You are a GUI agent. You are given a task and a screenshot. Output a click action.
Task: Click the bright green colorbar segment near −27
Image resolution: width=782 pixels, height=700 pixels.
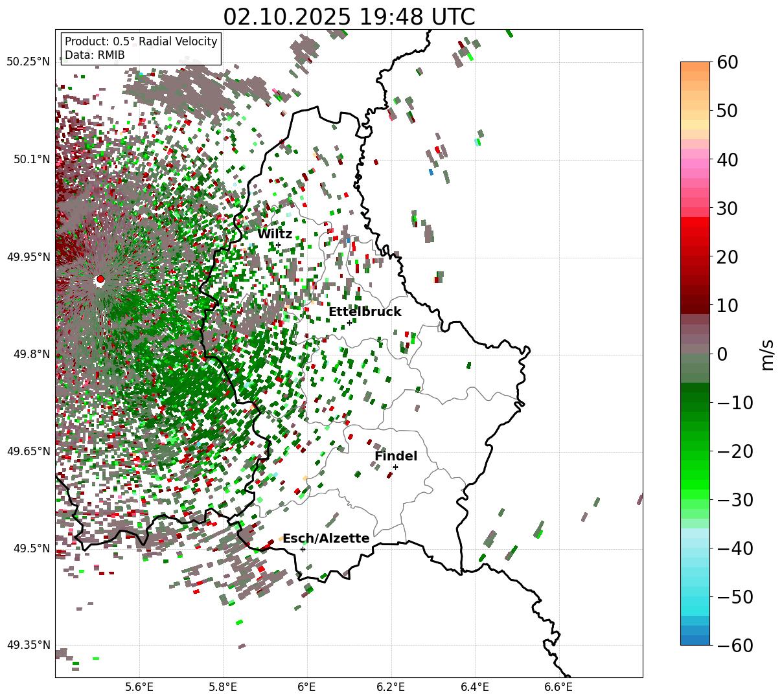695,484
